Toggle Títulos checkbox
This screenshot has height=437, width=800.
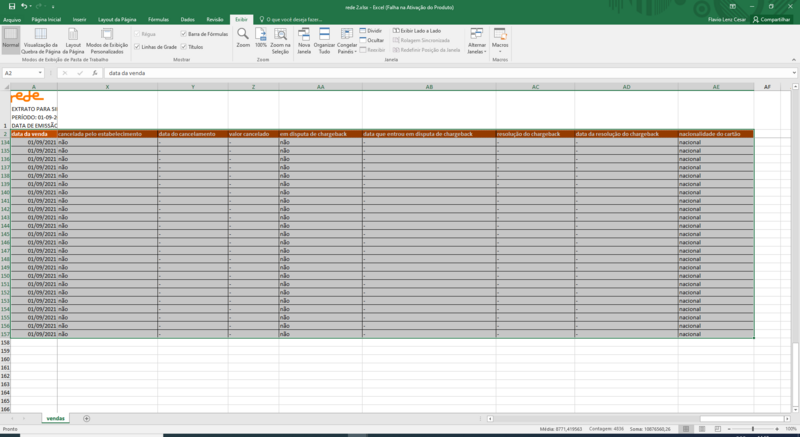tap(184, 46)
